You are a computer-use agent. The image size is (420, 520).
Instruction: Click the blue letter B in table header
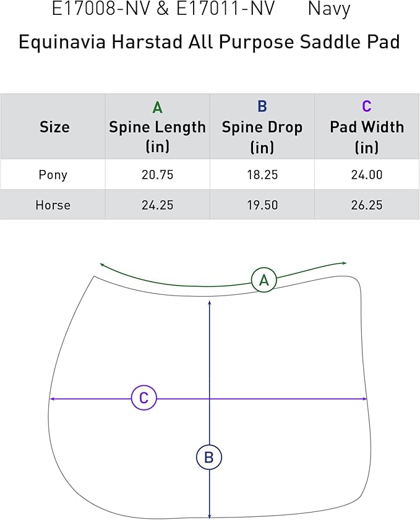click(262, 107)
